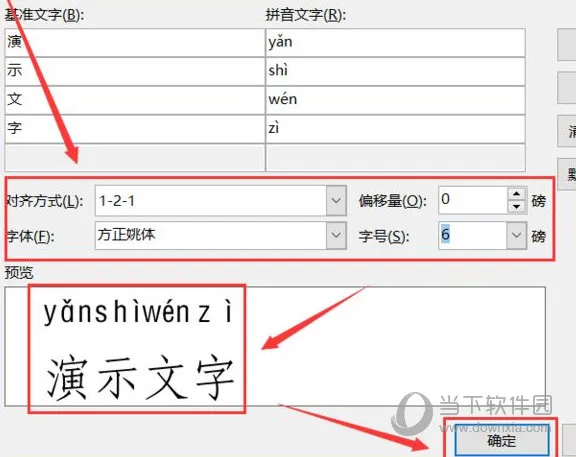Click the pinyin field containing shì
576x457 pixels.
395,71
